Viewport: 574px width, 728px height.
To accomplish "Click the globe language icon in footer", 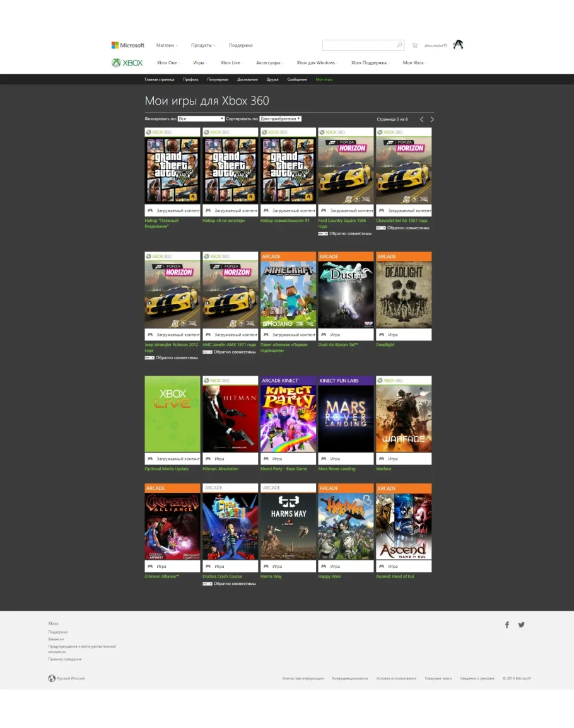I will [x=52, y=678].
